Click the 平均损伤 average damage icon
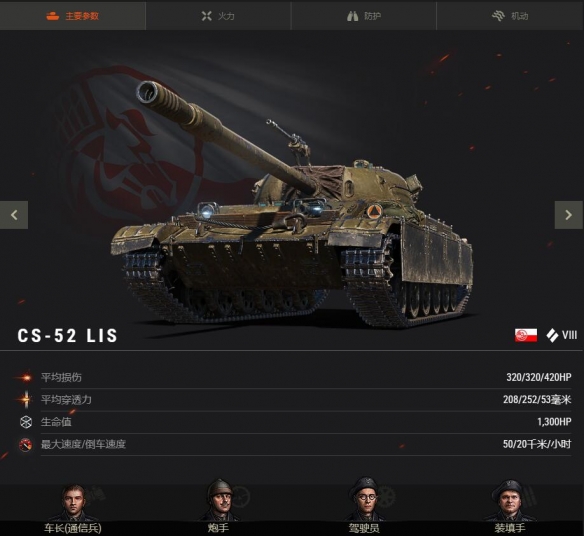The width and height of the screenshot is (584, 536). tap(25, 378)
